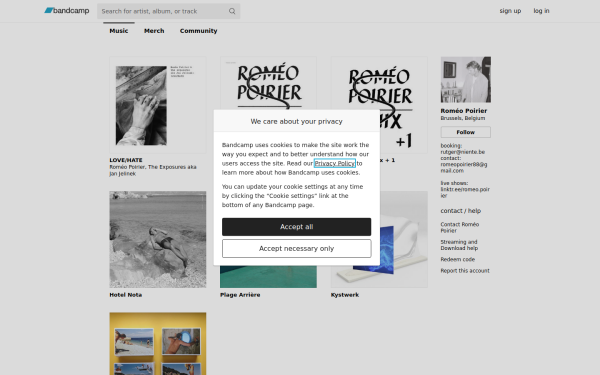Screen dimensions: 600x375
Task: Open the log in link
Action: 541,11
